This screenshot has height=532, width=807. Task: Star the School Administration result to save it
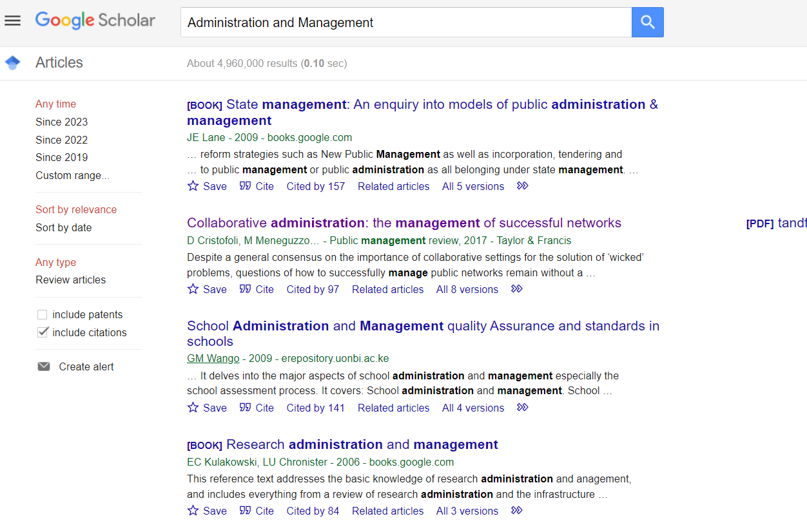192,407
